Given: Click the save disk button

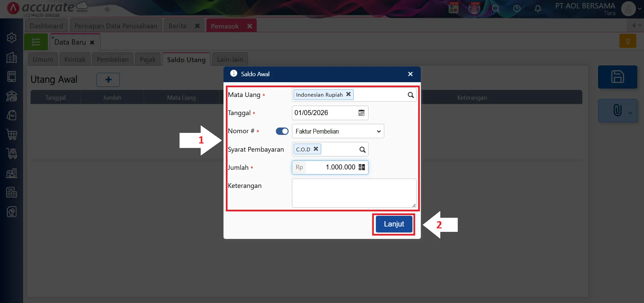Looking at the screenshot, I should pyautogui.click(x=617, y=77).
